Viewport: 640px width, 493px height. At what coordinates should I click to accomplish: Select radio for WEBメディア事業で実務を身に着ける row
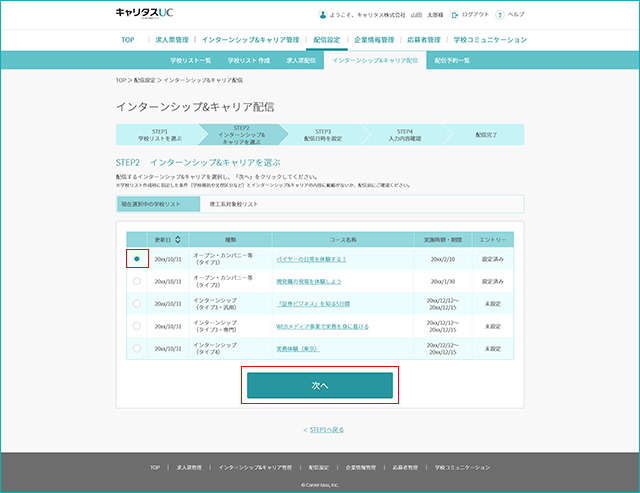[137, 326]
